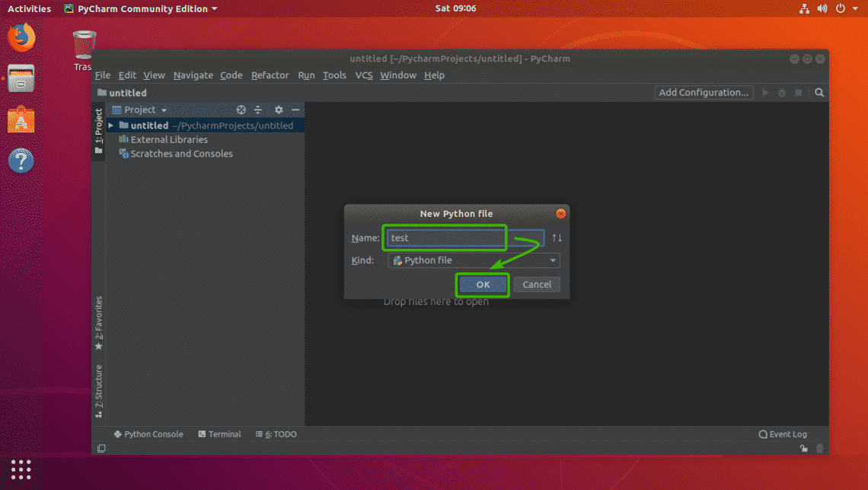
Task: Click the locate/scroll-from-source target icon
Action: coord(241,110)
